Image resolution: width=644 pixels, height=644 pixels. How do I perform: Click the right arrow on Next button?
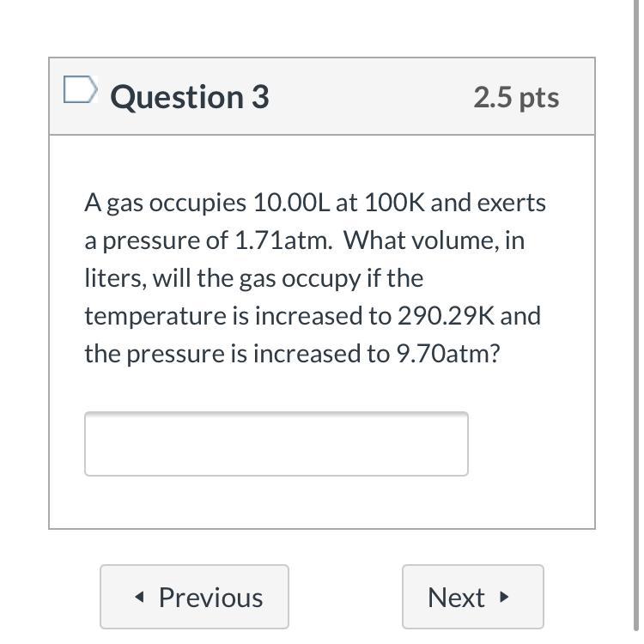[504, 597]
